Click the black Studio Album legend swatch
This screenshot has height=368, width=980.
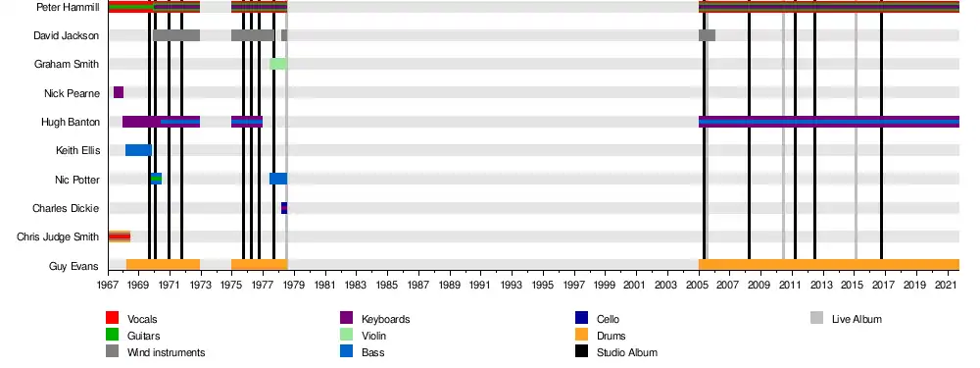(x=581, y=351)
